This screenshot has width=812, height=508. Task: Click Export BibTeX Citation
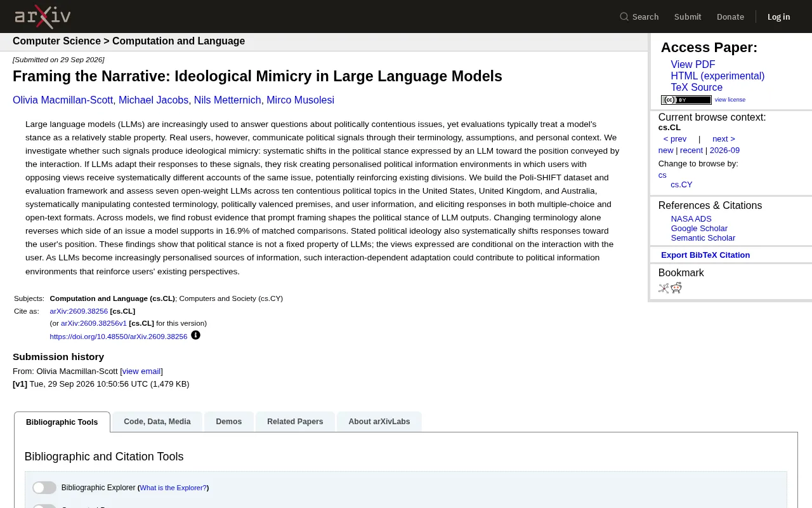click(x=705, y=255)
